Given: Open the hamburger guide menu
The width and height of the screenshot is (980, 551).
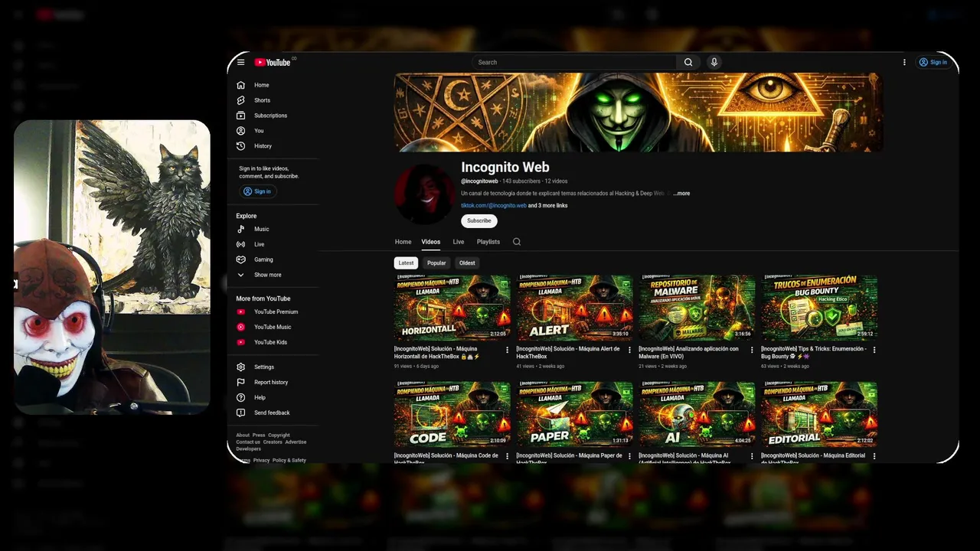Looking at the screenshot, I should (240, 62).
